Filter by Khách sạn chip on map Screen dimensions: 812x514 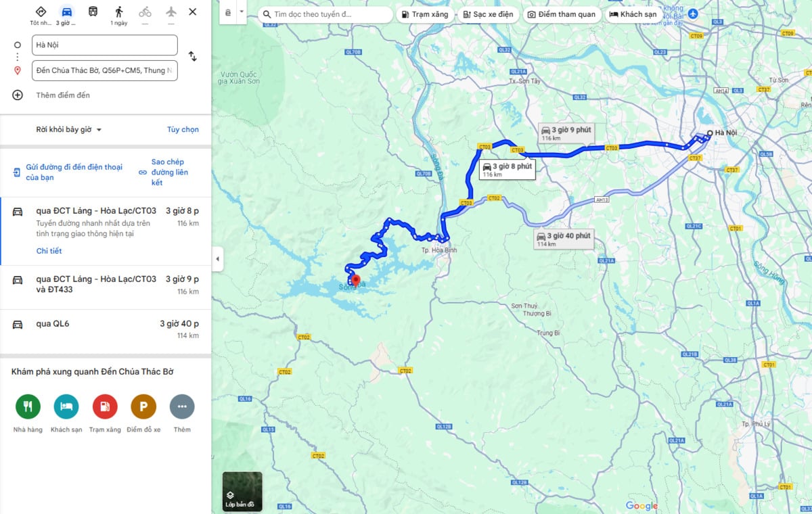click(633, 14)
